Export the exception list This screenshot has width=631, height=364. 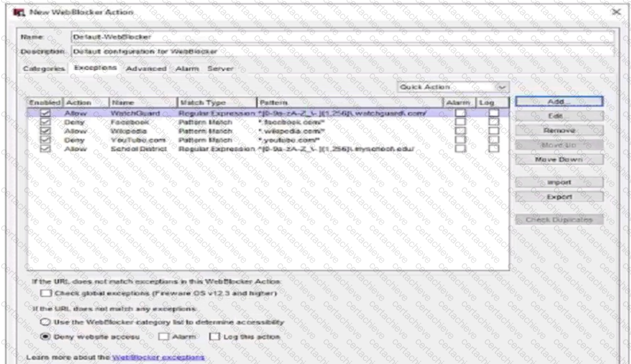point(559,196)
